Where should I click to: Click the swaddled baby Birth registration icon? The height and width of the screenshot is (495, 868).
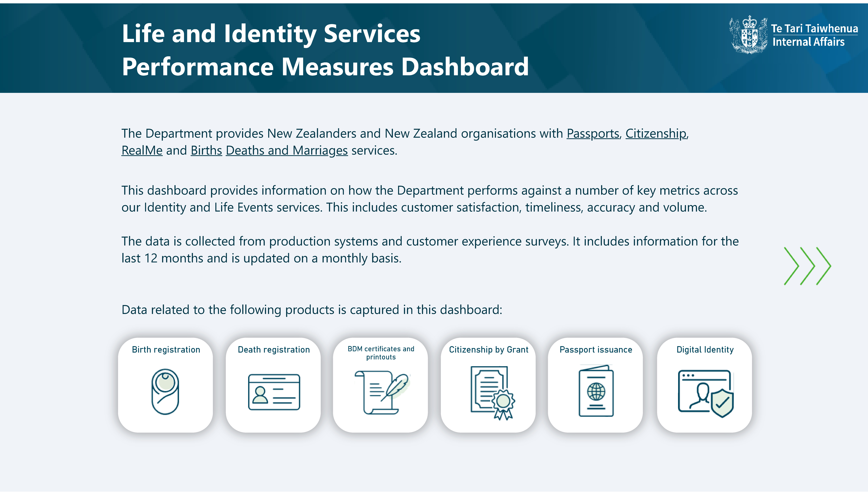tap(165, 392)
